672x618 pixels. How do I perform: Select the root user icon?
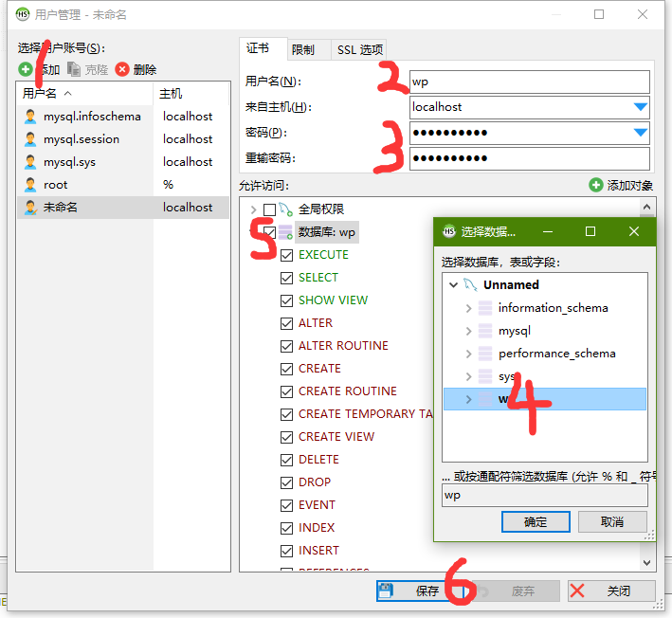click(x=30, y=185)
